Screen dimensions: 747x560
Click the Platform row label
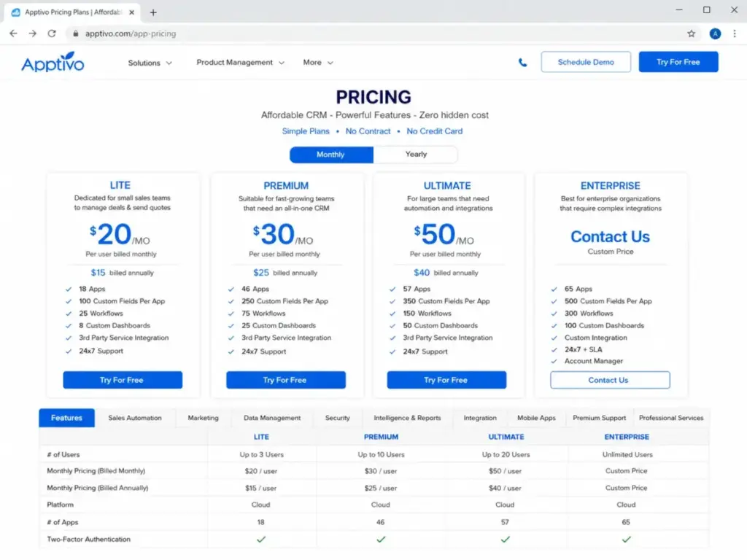pyautogui.click(x=61, y=505)
